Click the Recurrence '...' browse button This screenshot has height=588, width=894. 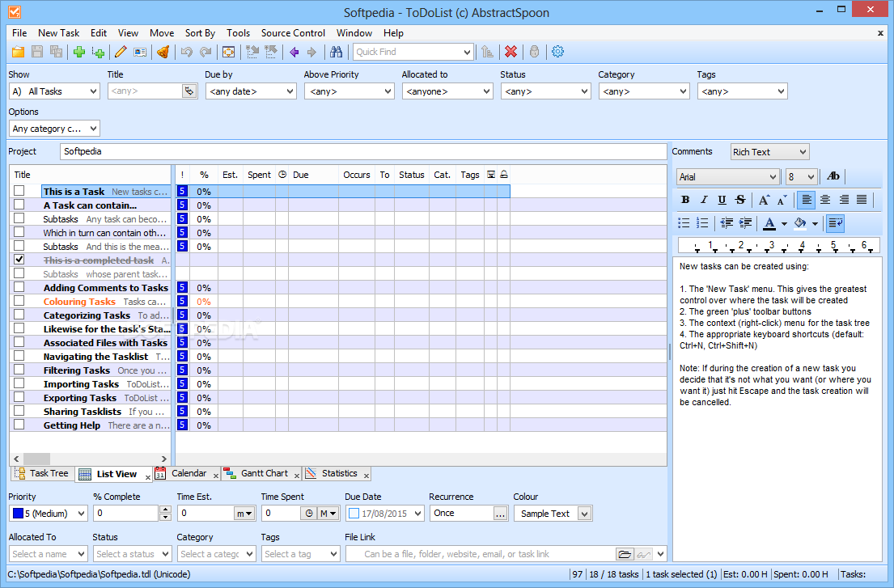[500, 514]
